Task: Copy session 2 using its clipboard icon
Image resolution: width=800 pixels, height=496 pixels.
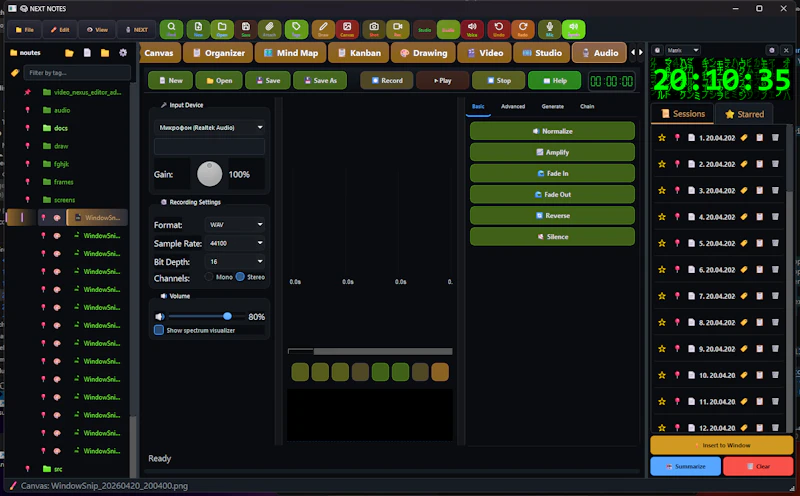Action: 760,164
